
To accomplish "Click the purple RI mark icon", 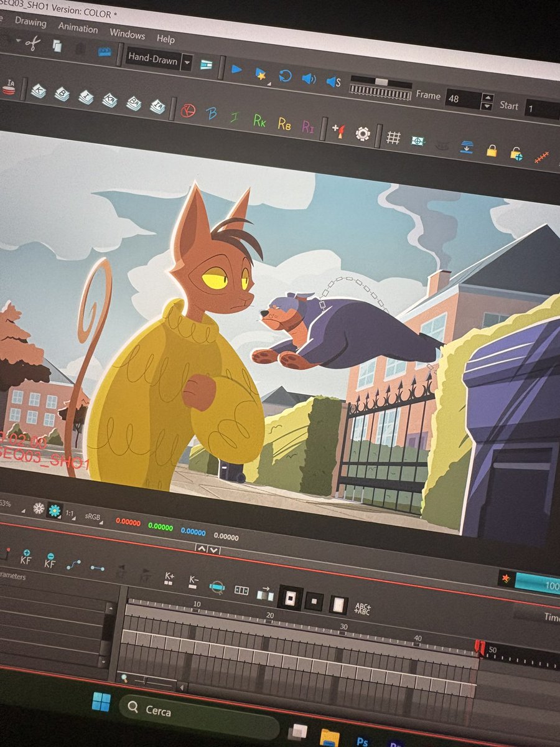I will click(308, 126).
